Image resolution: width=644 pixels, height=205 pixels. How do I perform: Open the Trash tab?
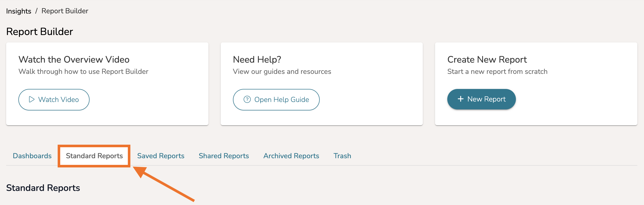[x=342, y=156]
